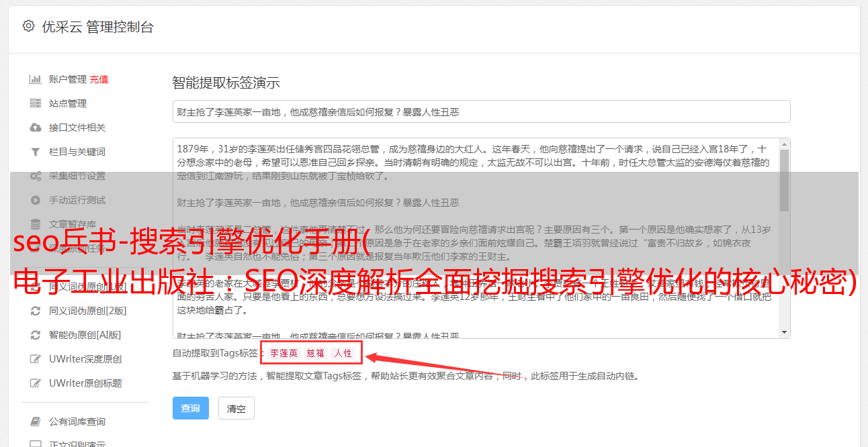Open 同义词伪原创[2版] in the sidebar
Viewport: 868px width, 447px height.
(88, 311)
